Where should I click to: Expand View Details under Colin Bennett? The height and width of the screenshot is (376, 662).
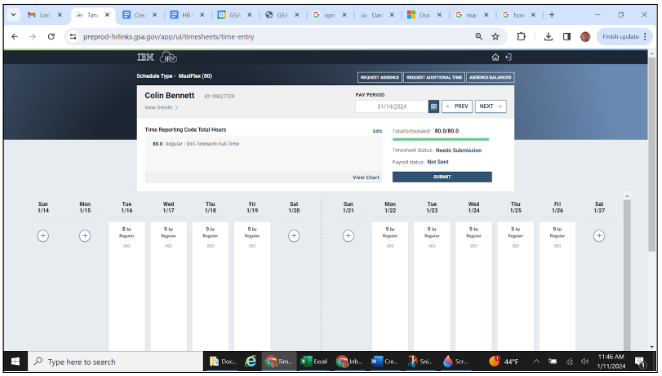(x=161, y=108)
